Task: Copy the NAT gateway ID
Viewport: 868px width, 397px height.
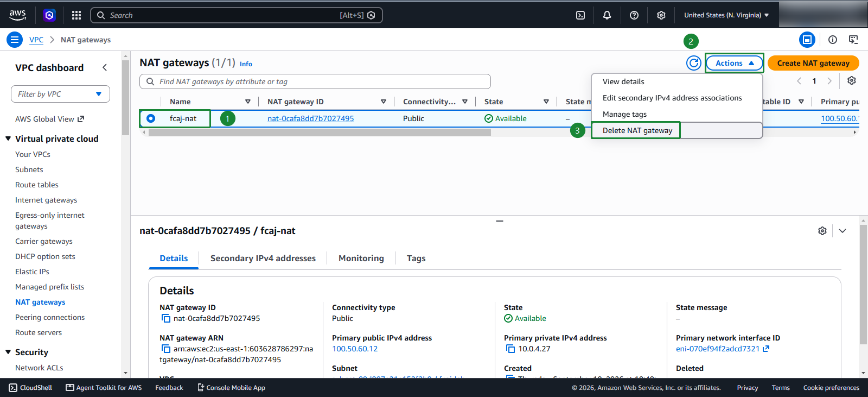Action: tap(166, 319)
